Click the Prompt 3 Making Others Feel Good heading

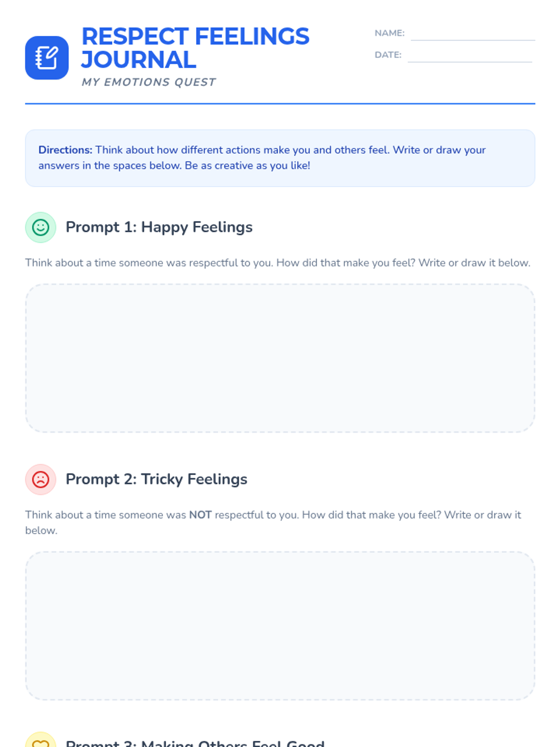[x=195, y=743]
